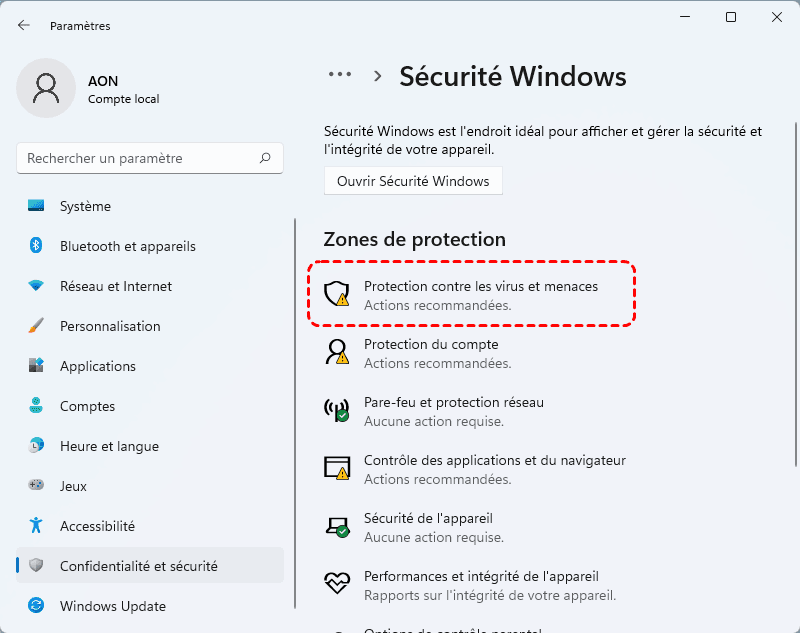Click the Pare-feu et protection réseau icon
This screenshot has height=633, width=800.
(337, 409)
